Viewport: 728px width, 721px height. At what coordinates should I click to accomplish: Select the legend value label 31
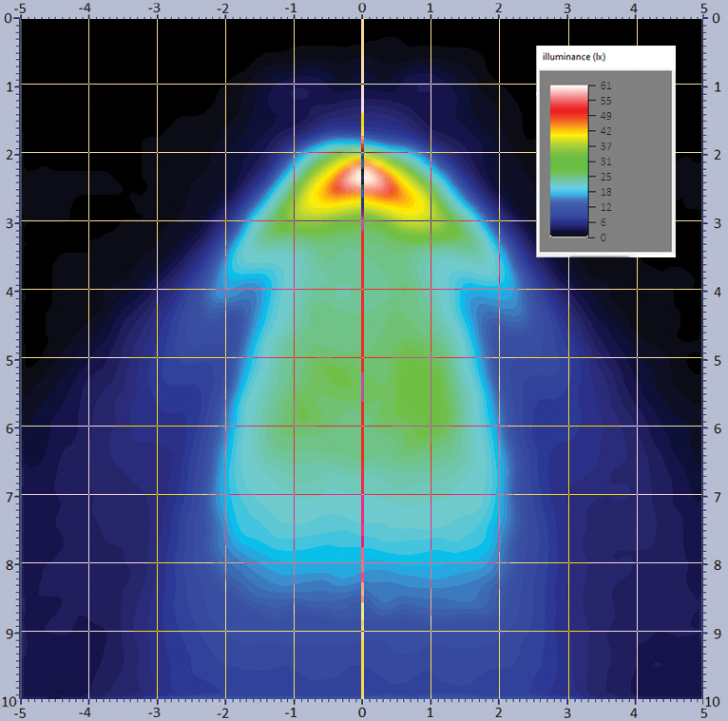pyautogui.click(x=605, y=161)
